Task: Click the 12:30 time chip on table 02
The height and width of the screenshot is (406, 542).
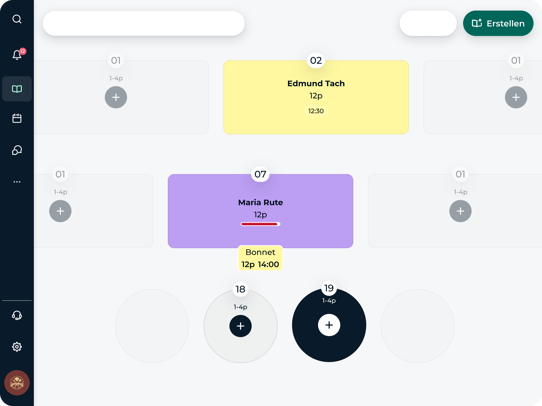Action: point(316,111)
